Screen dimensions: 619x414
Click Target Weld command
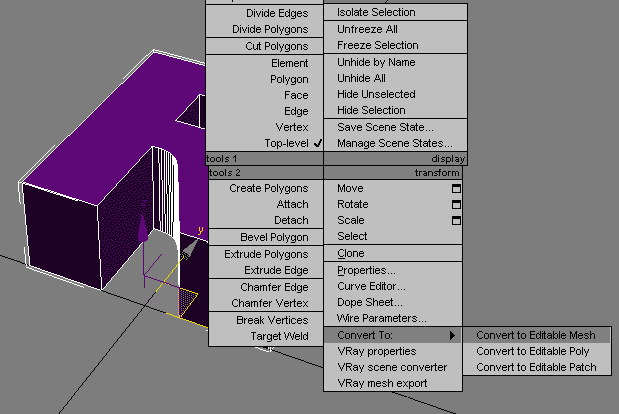pos(279,336)
